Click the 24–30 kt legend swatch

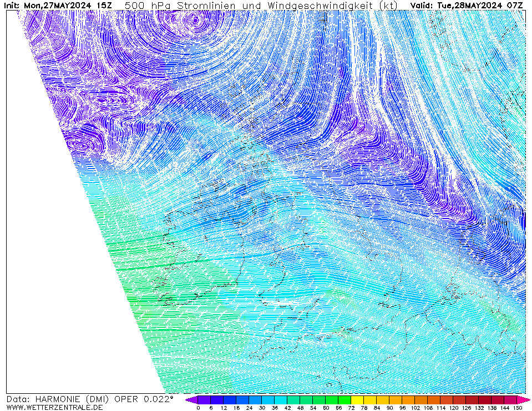click(x=256, y=400)
